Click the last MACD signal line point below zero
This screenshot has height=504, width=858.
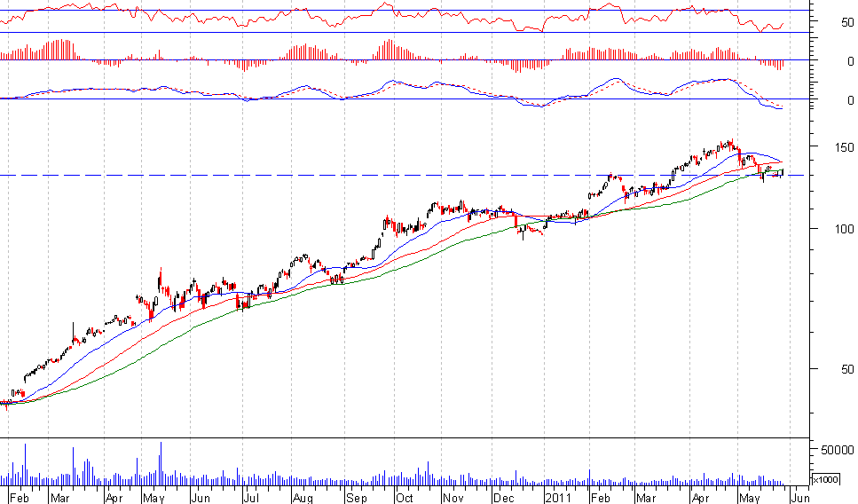tap(782, 106)
